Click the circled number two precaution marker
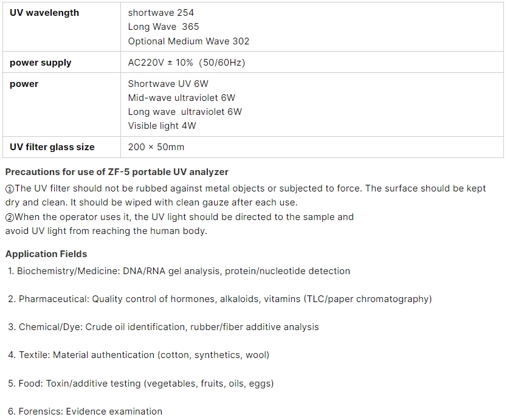 (x=10, y=217)
